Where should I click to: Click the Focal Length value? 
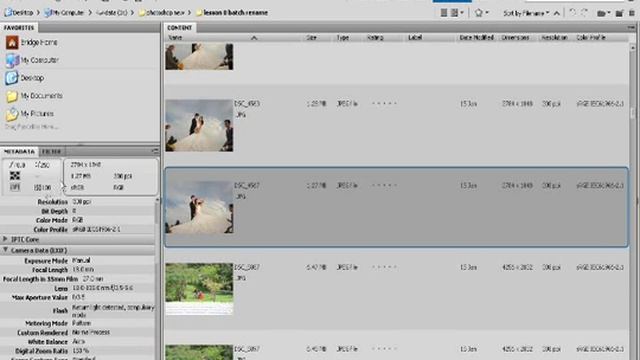point(83,270)
